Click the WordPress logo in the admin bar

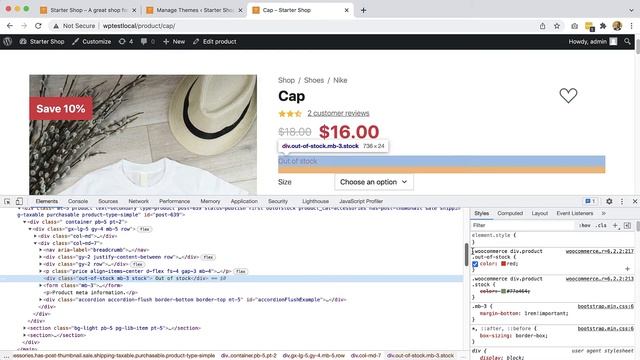(x=7, y=42)
